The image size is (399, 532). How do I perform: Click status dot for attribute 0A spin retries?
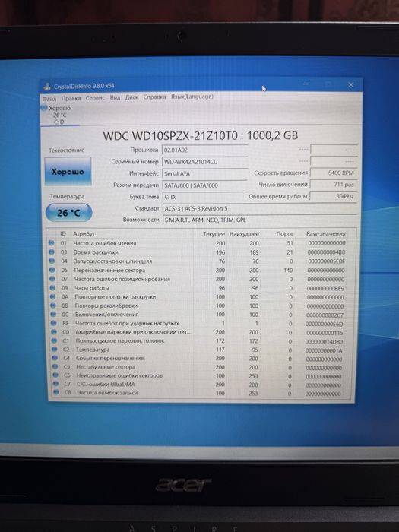coord(52,296)
